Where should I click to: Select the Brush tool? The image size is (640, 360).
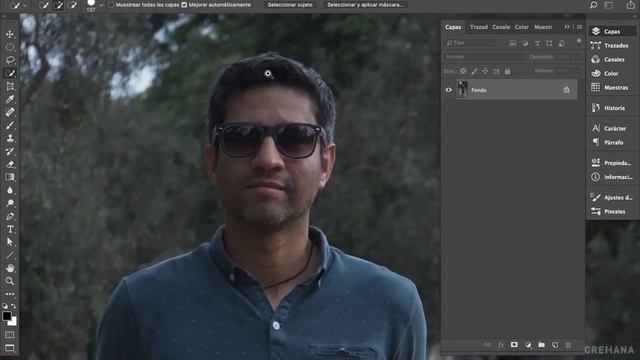[x=10, y=125]
